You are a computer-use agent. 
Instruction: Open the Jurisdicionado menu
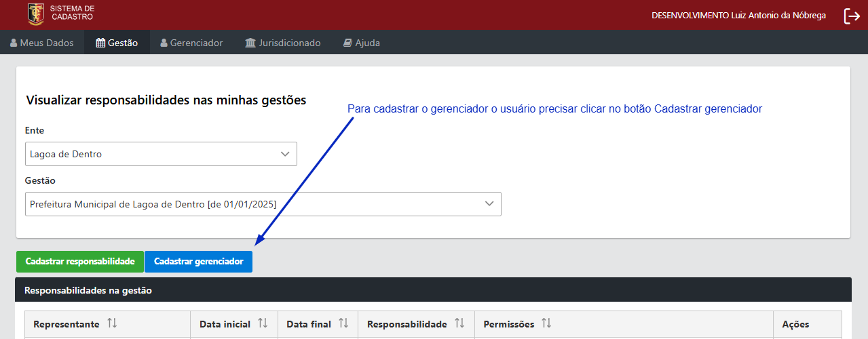point(283,43)
